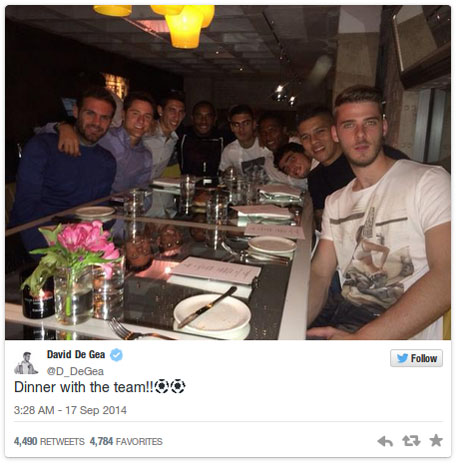Click the white plate with knife in photo
Image resolution: width=460 pixels, height=464 pixels.
[x=212, y=313]
